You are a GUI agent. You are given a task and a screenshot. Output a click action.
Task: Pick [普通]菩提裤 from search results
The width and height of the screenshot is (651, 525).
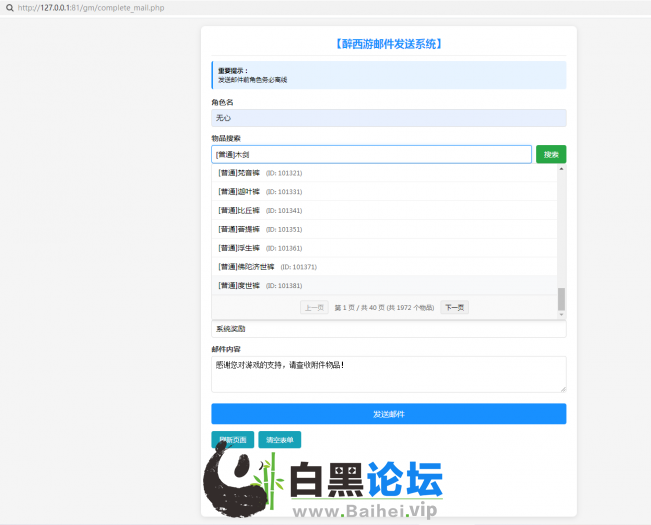[238, 229]
